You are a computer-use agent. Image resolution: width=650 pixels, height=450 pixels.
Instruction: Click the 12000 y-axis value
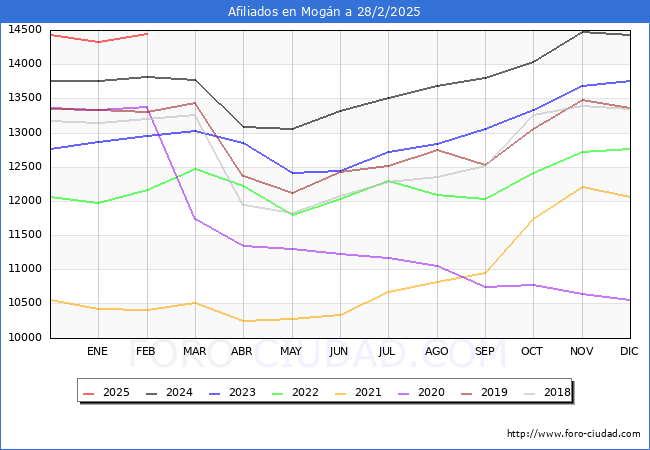click(25, 201)
